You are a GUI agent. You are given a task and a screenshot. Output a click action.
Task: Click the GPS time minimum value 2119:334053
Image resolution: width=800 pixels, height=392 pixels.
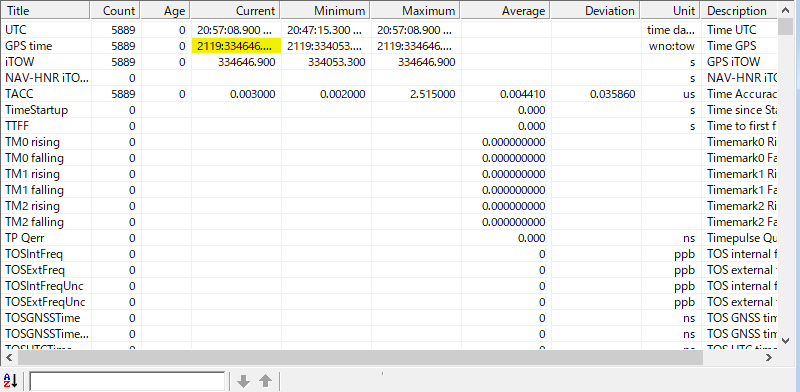coord(325,46)
